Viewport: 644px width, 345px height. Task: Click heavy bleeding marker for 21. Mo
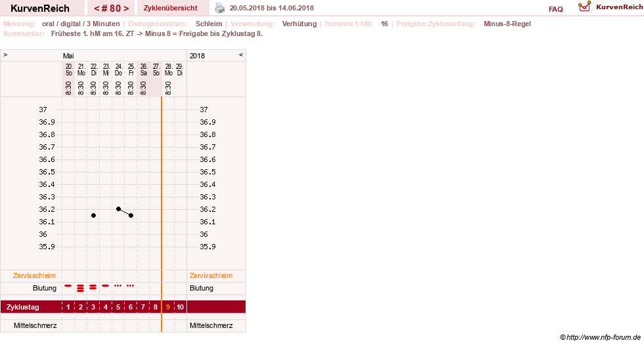pos(81,288)
